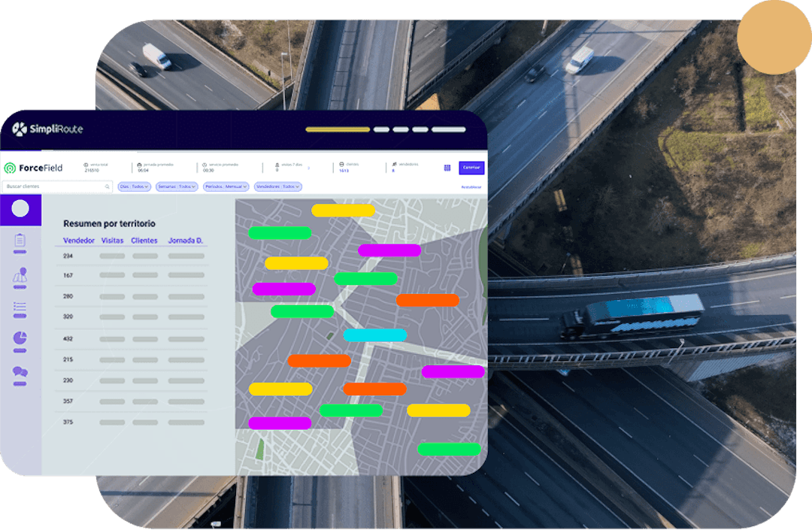The width and height of the screenshot is (812, 530).
Task: Click the SimpliRoute logo
Action: 47,129
